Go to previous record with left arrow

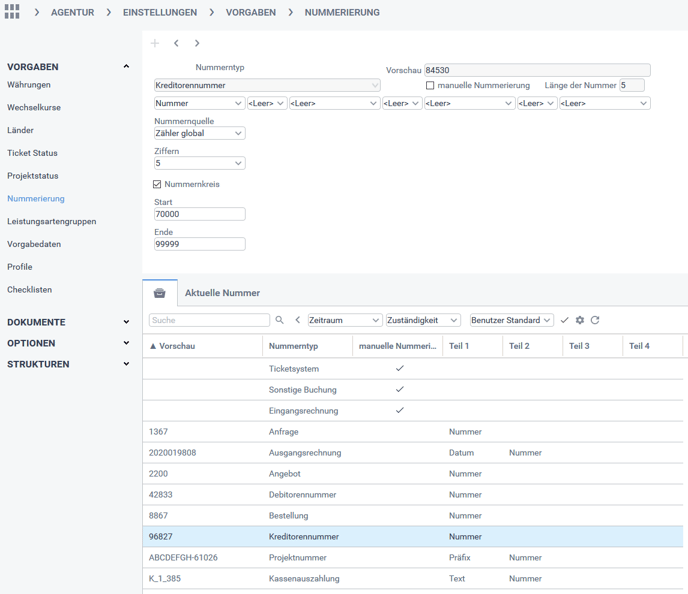click(x=176, y=43)
